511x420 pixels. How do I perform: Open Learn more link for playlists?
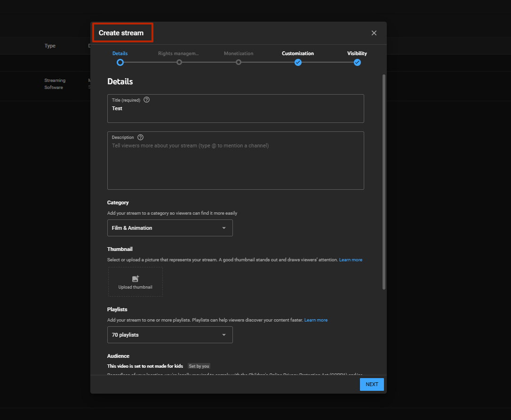(x=316, y=320)
